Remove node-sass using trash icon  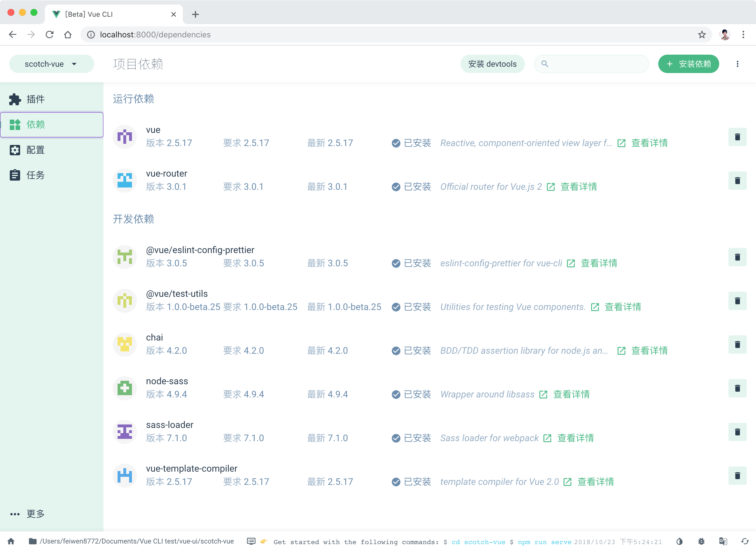(737, 388)
